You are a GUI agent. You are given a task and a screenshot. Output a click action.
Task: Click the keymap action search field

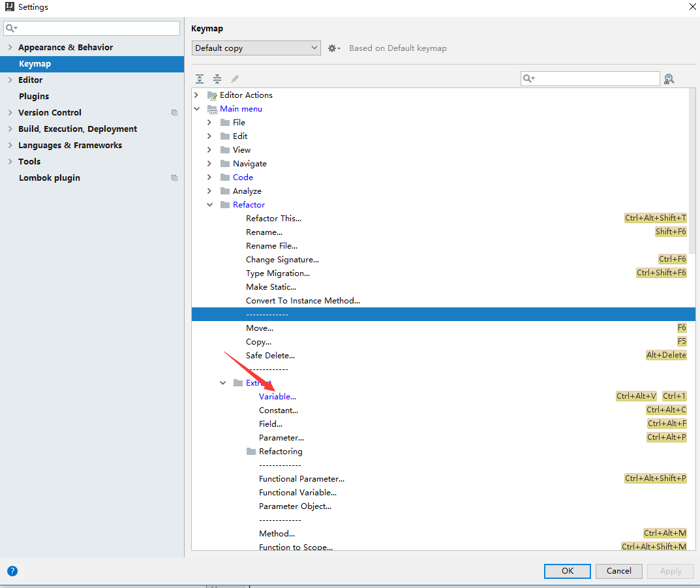595,79
